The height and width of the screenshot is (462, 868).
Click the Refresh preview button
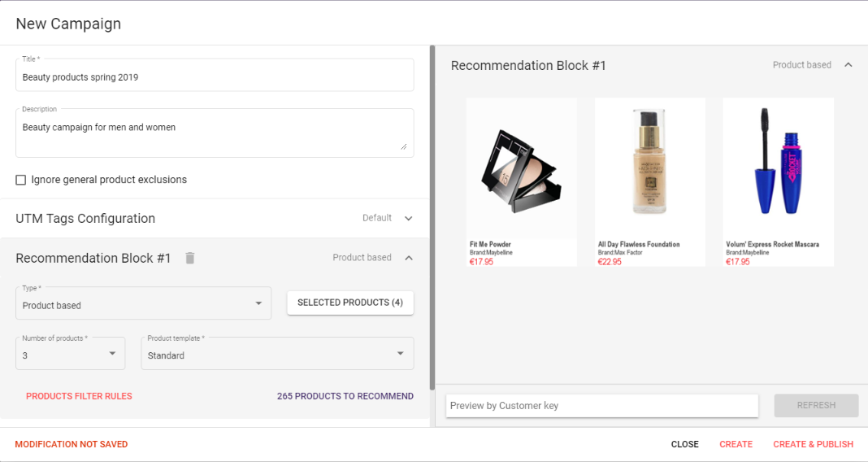tap(816, 406)
